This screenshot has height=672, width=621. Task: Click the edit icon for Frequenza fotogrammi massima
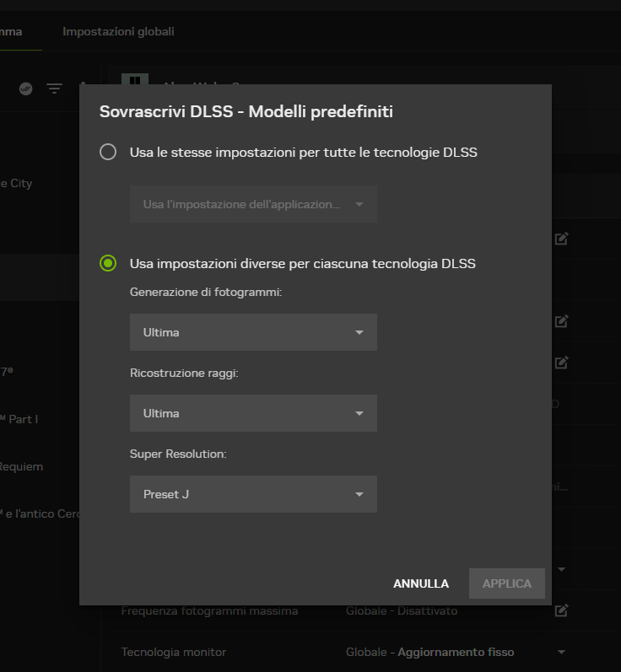pos(561,610)
